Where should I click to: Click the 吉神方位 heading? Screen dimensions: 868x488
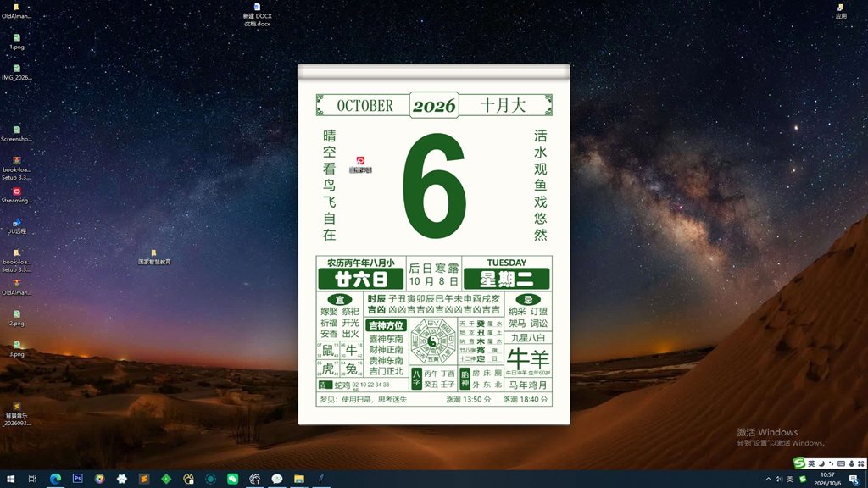387,325
